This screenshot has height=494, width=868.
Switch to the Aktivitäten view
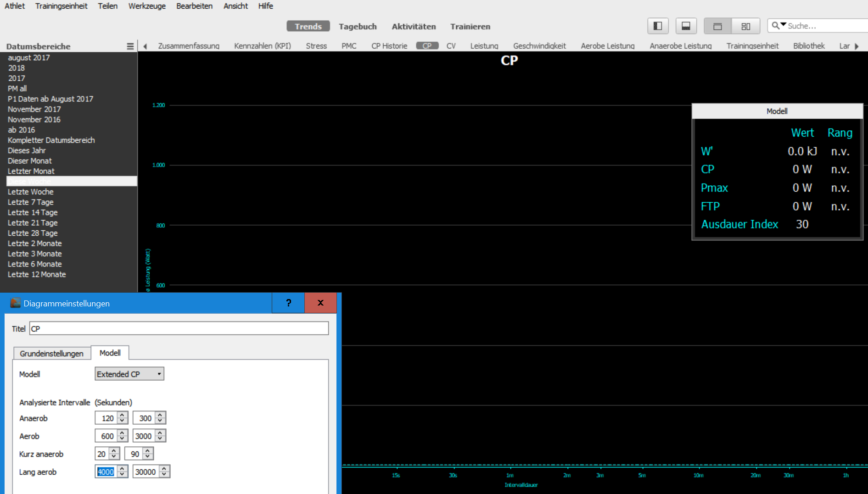point(414,27)
